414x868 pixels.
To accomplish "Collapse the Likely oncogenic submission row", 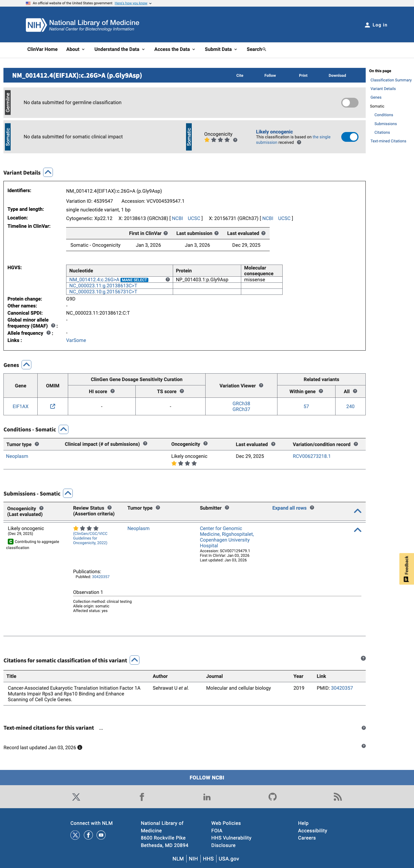I will click(x=357, y=530).
